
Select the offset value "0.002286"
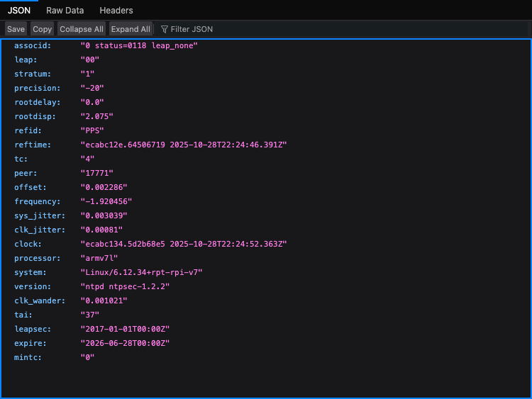point(105,187)
